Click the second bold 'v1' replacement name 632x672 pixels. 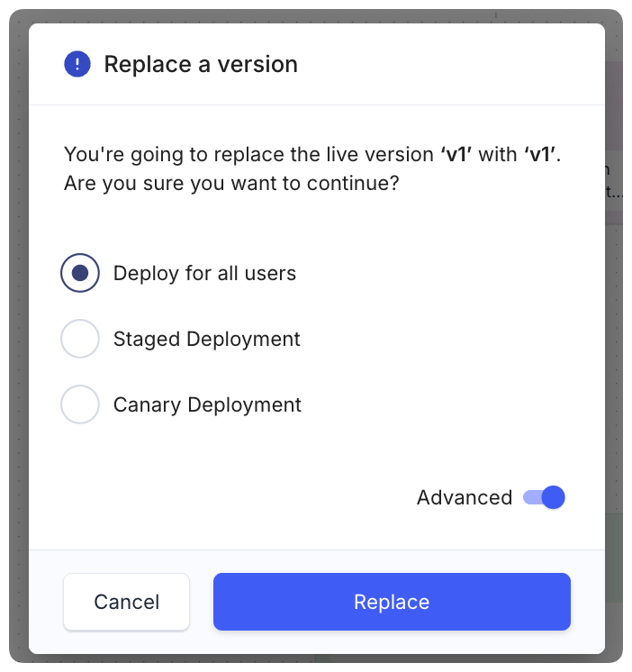(540, 154)
